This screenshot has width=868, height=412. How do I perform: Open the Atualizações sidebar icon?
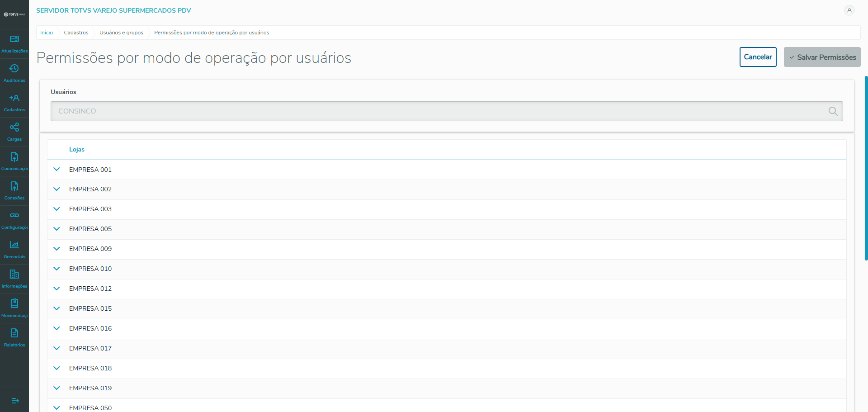click(14, 39)
